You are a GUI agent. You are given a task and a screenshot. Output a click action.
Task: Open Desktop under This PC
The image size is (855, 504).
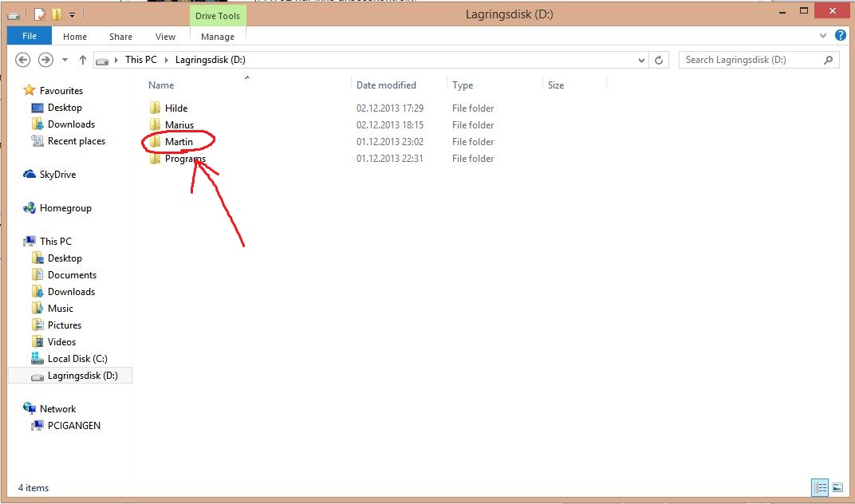click(65, 258)
